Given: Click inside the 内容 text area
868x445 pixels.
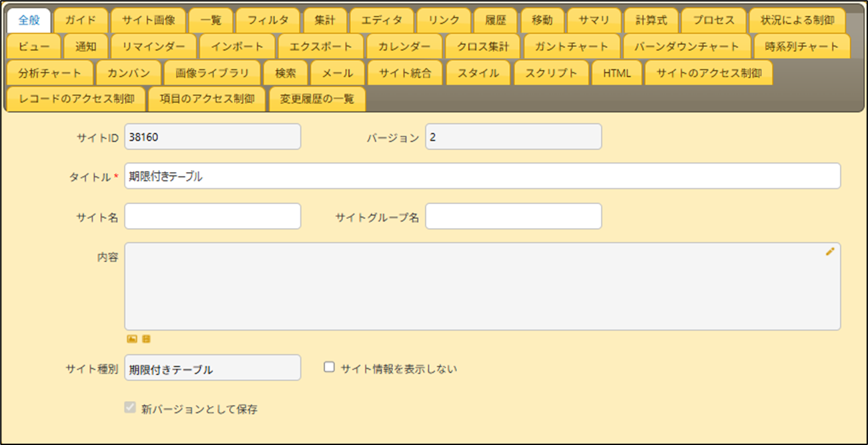Looking at the screenshot, I should (482, 286).
